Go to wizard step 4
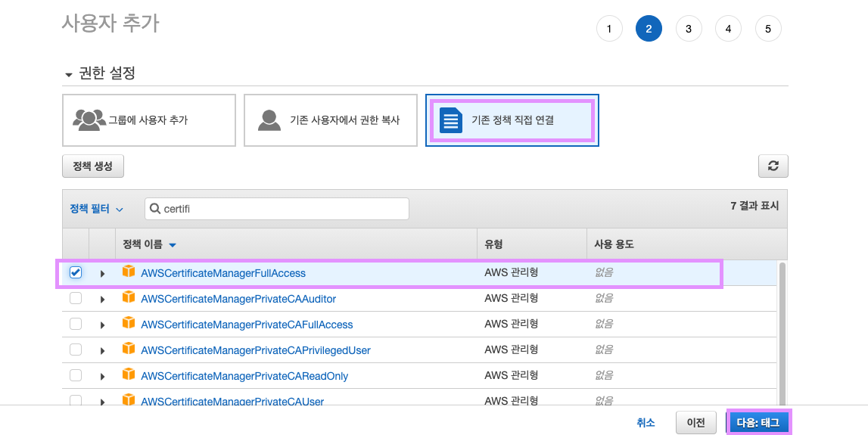The width and height of the screenshot is (868, 435). [x=729, y=29]
